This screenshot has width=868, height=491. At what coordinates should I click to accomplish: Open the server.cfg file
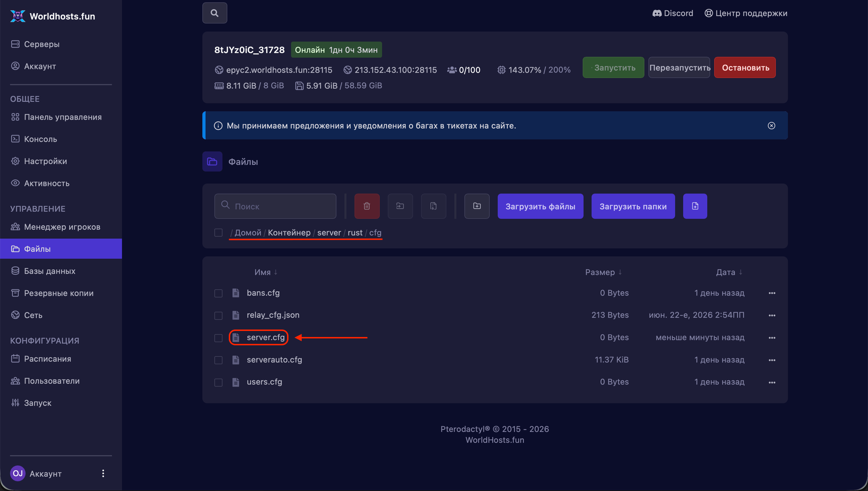pyautogui.click(x=266, y=337)
